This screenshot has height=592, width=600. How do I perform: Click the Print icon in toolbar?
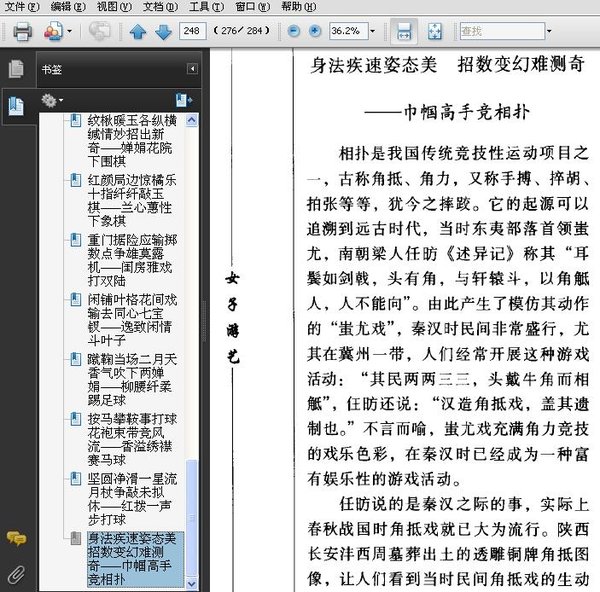[x=22, y=31]
